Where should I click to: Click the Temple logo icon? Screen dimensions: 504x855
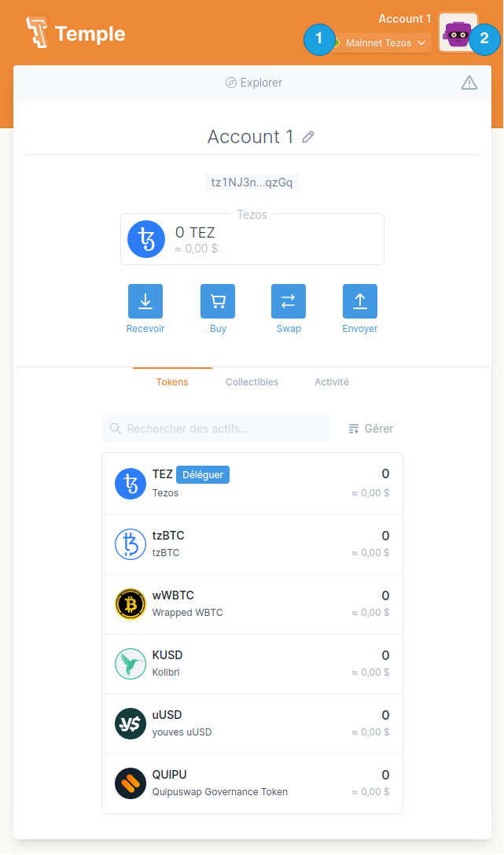pos(37,33)
